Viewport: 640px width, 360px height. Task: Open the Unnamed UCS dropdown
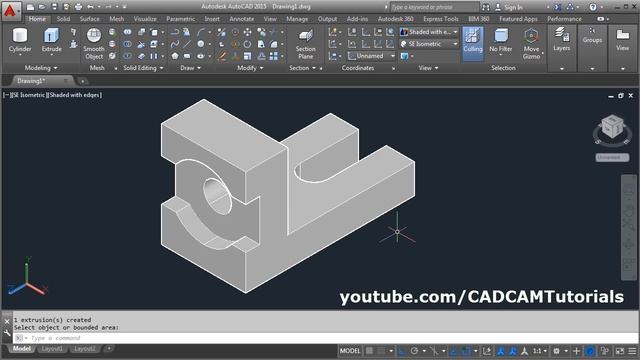(371, 56)
